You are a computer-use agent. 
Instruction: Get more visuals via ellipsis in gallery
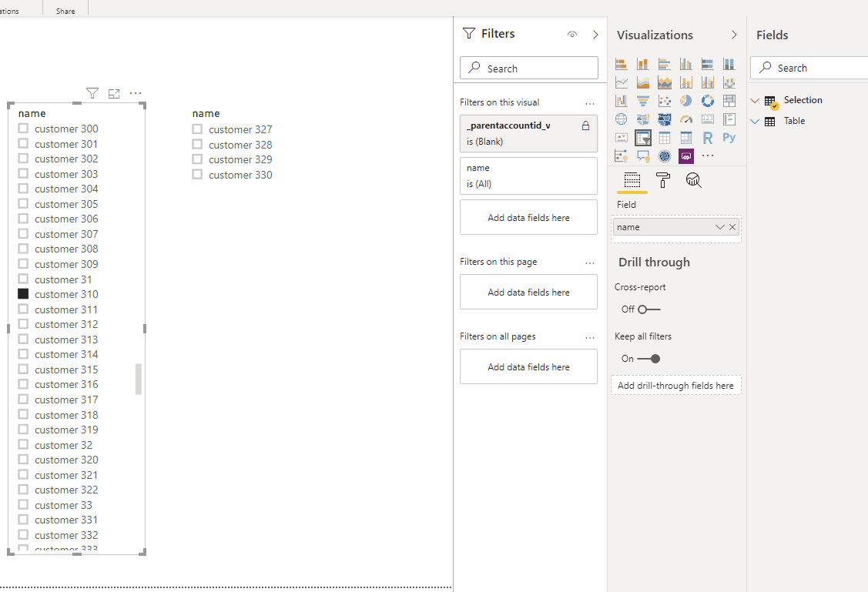tap(708, 156)
